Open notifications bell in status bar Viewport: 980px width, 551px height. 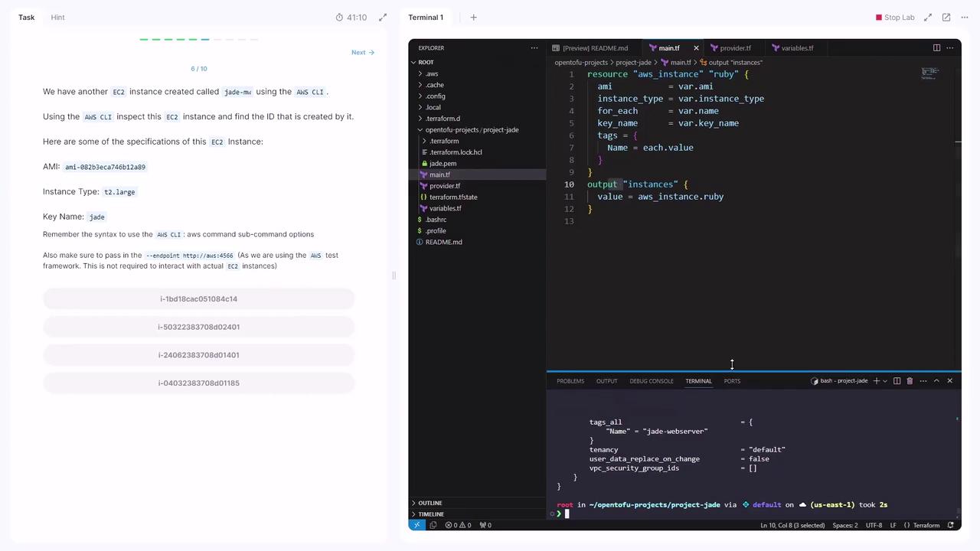951,525
